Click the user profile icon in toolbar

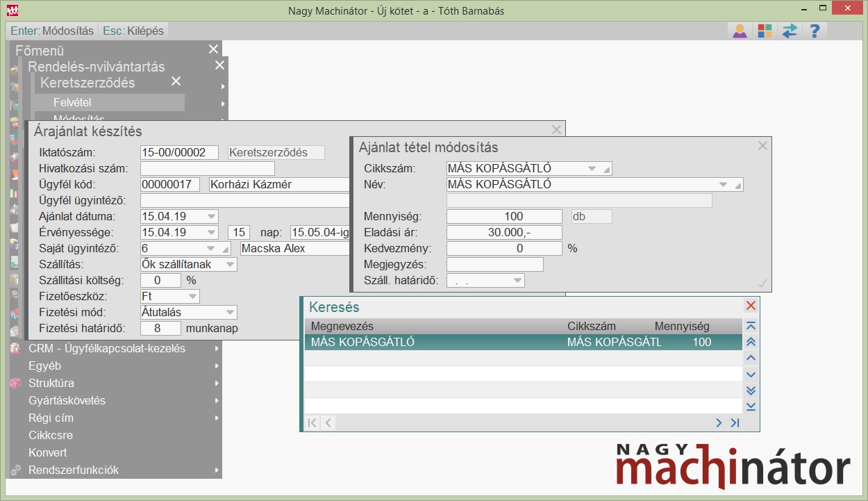(740, 31)
